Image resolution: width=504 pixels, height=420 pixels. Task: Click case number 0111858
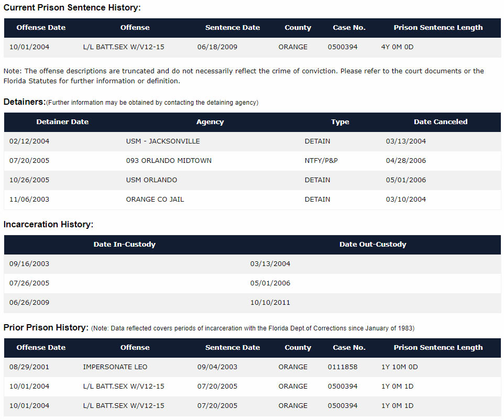pyautogui.click(x=343, y=367)
